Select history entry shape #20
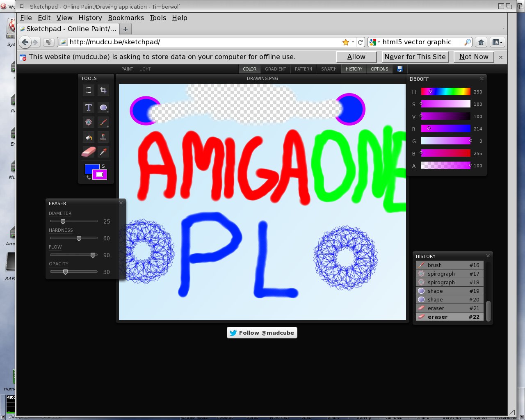The width and height of the screenshot is (525, 420). point(450,299)
